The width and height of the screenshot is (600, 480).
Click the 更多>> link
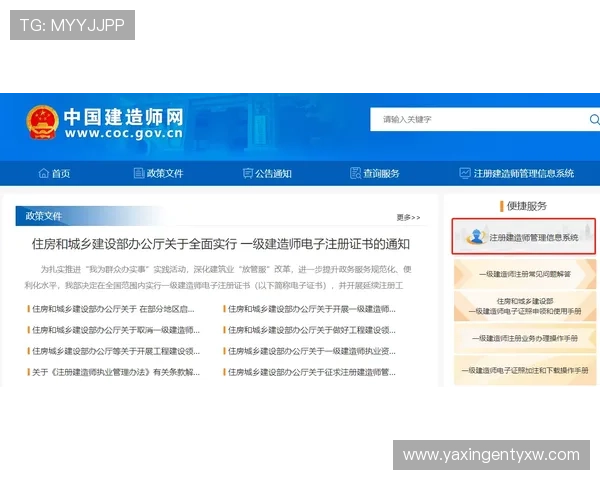(x=408, y=217)
